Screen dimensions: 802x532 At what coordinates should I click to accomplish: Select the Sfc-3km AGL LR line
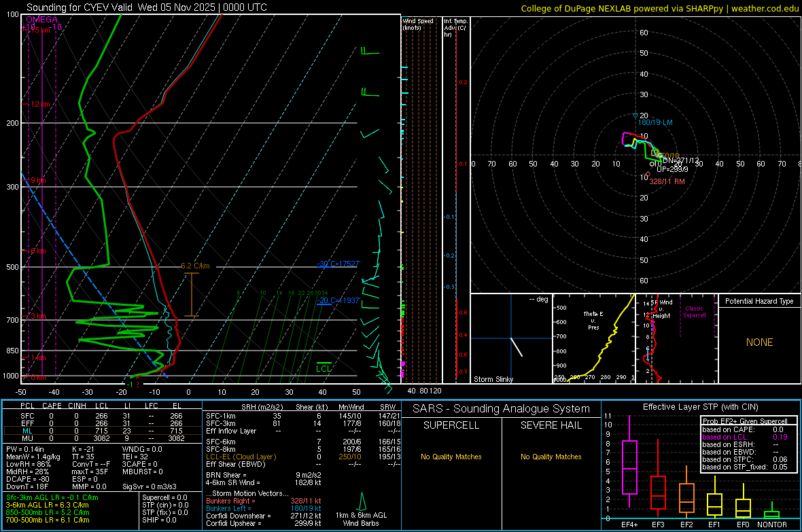[52, 498]
